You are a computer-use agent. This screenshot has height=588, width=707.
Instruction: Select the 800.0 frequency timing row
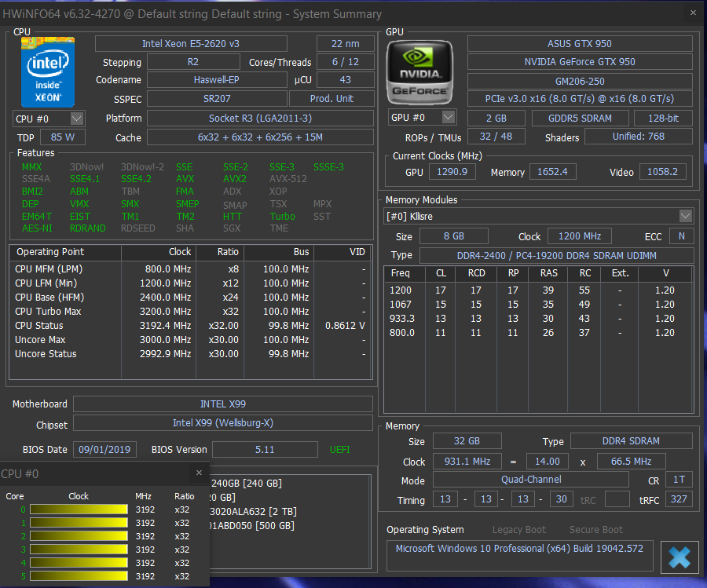537,333
